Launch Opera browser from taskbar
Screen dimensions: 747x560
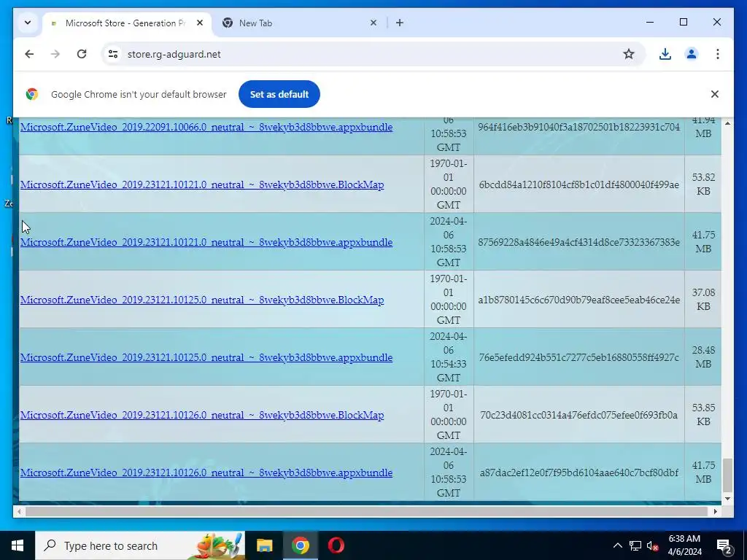pyautogui.click(x=336, y=545)
